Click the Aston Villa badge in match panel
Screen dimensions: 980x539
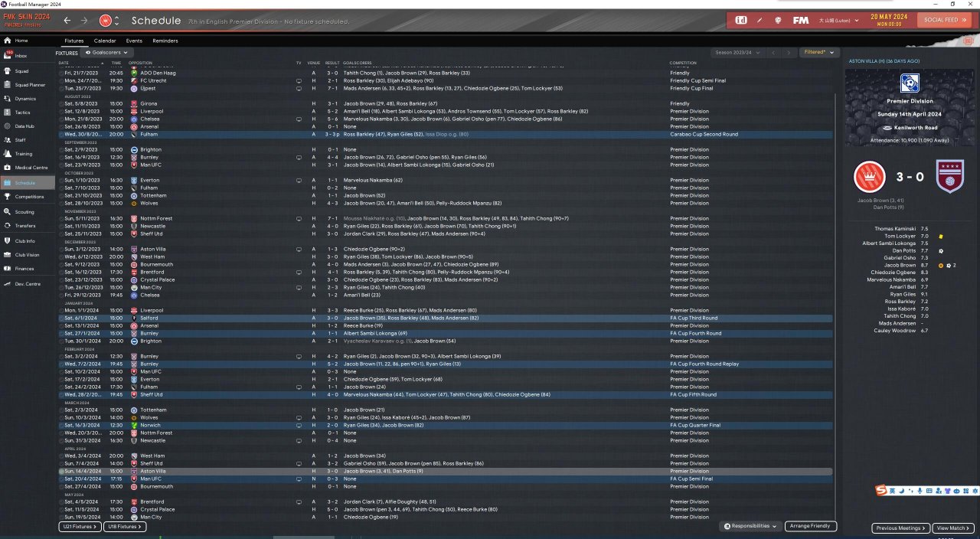click(x=950, y=177)
